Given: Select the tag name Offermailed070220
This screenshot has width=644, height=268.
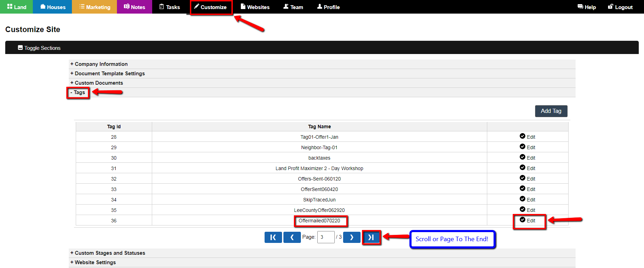Looking at the screenshot, I should point(319,221).
